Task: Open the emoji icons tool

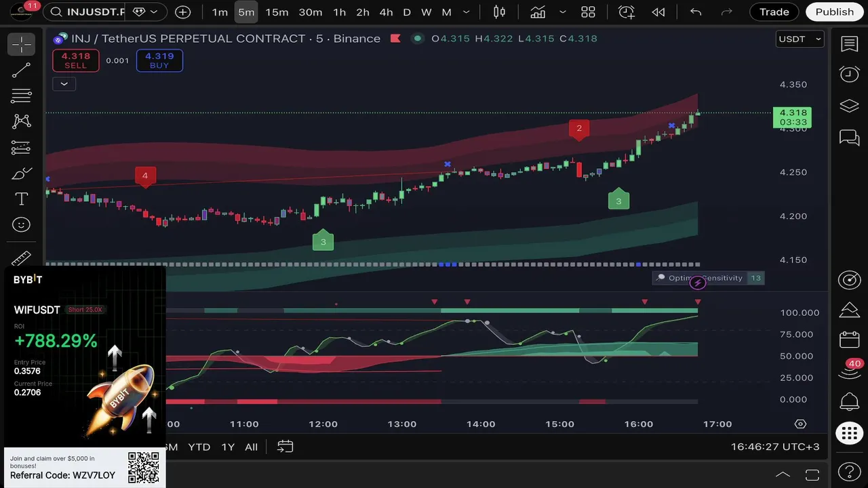Action: (22, 224)
